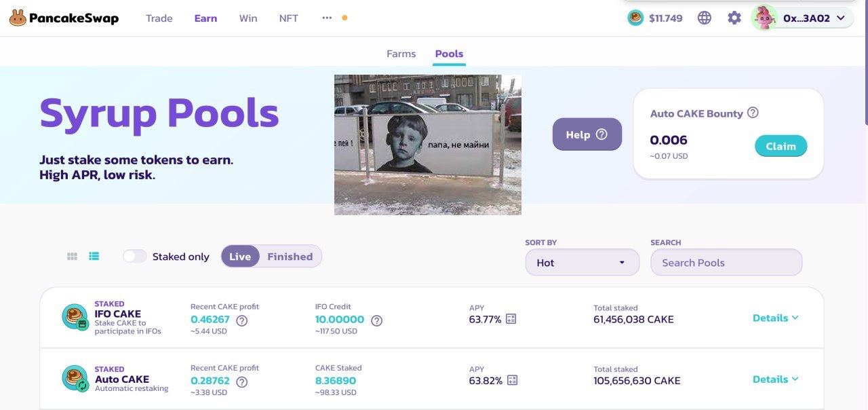Viewport: 868px width, 410px height.
Task: Open the 0x…3A02 wallet account menu
Action: (x=803, y=18)
